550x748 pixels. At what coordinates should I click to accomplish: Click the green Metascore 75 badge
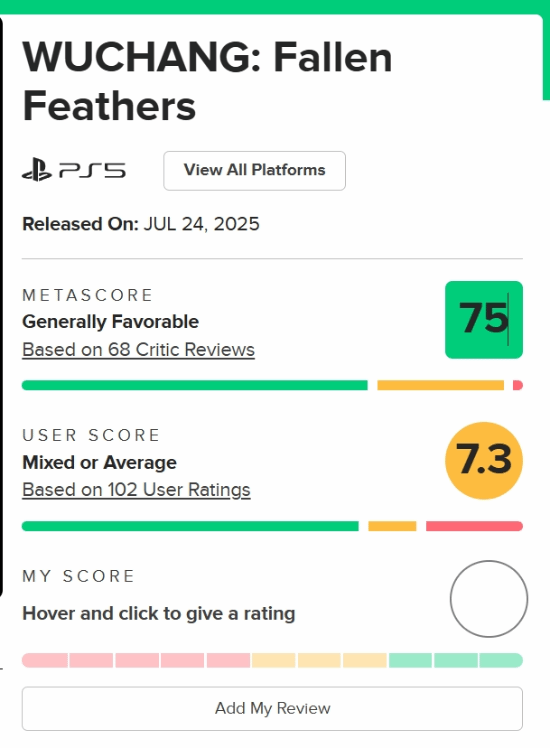(484, 320)
